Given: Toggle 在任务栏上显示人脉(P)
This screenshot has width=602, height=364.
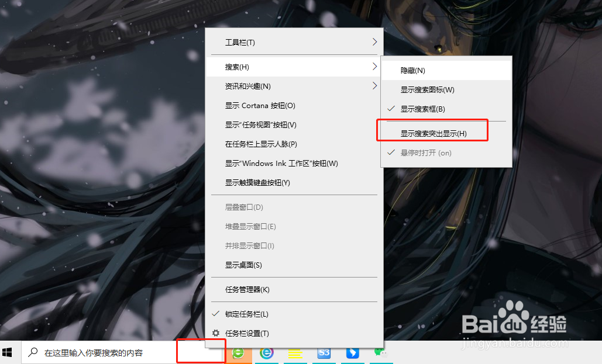Looking at the screenshot, I should click(294, 144).
